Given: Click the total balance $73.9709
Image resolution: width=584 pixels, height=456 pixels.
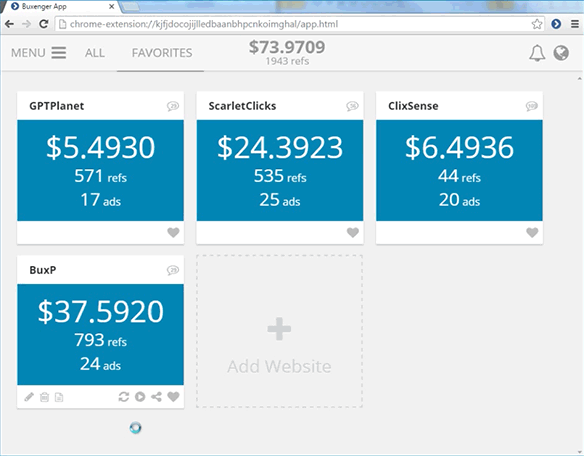Looking at the screenshot, I should point(287,47).
